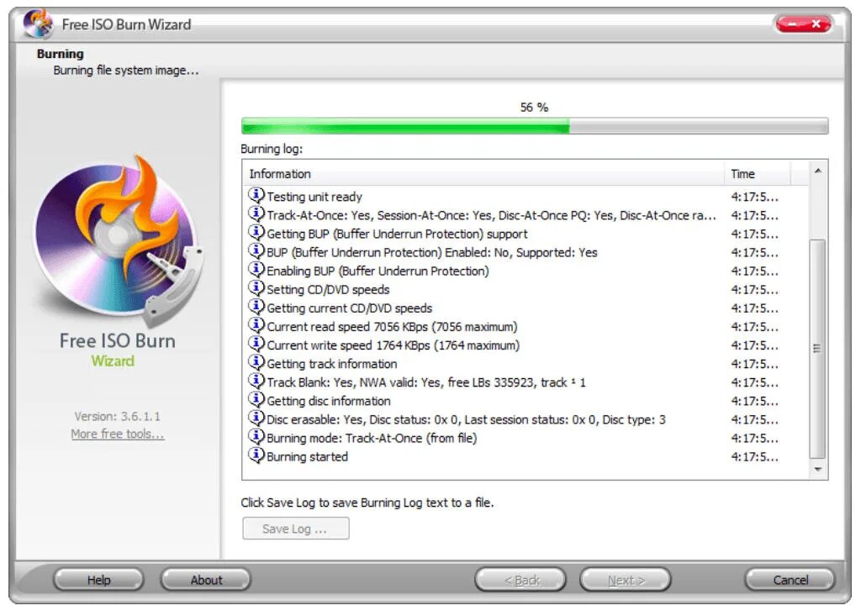The height and width of the screenshot is (616, 861).
Task: Cancel the burning process
Action: [790, 580]
